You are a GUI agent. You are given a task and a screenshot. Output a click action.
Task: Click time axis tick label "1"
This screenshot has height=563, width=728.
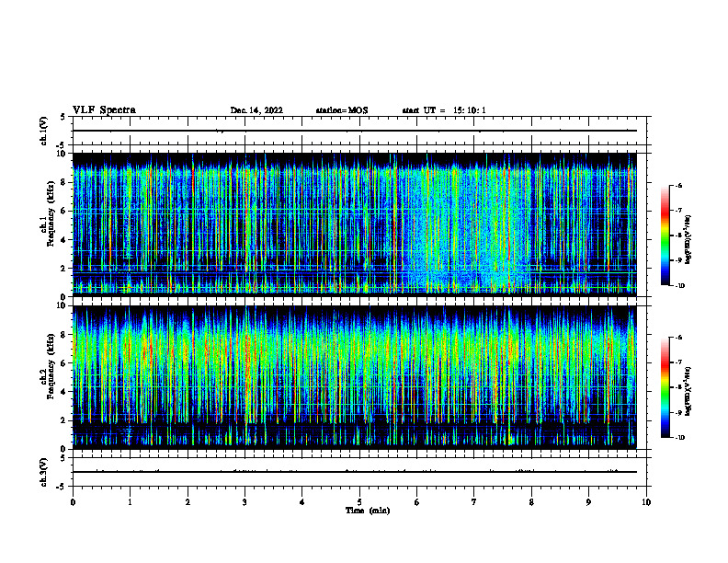point(130,502)
